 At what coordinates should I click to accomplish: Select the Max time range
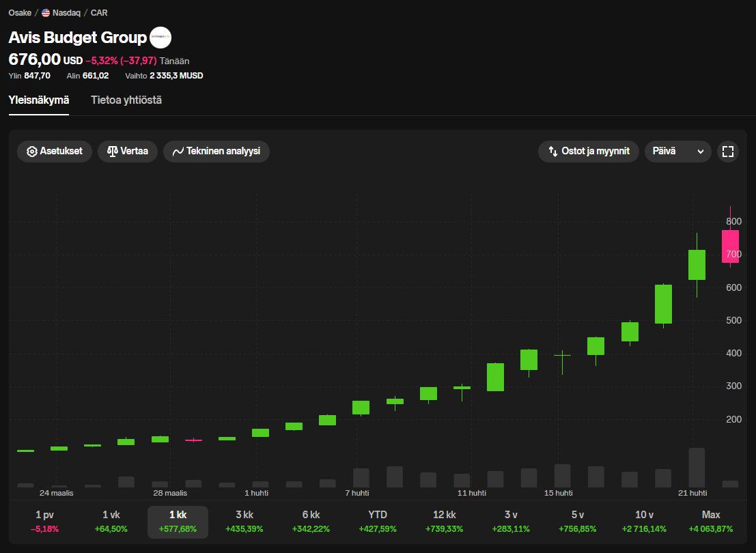(711, 522)
